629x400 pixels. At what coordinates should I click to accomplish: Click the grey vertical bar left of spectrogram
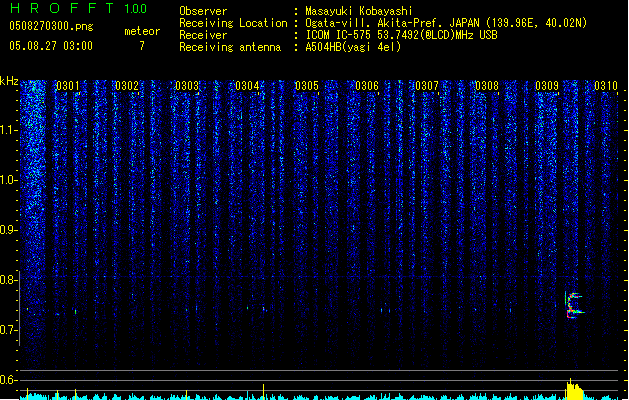20,308
